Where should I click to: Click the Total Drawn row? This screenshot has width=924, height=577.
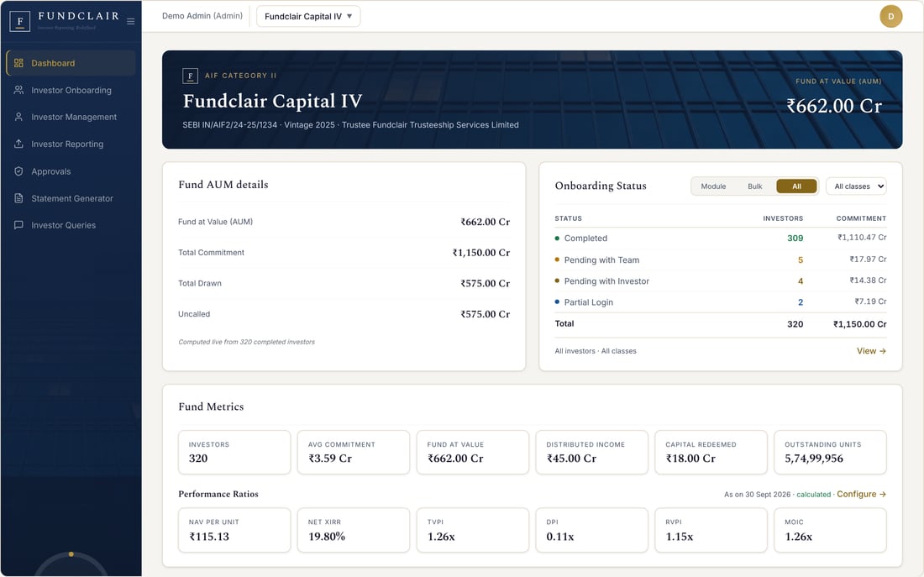pyautogui.click(x=344, y=284)
